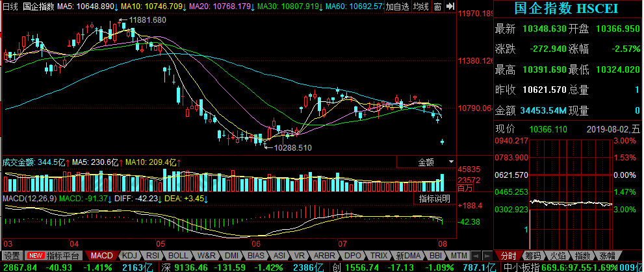Select the KDJ indicator tab
The height and width of the screenshot is (272, 644).
[130, 255]
